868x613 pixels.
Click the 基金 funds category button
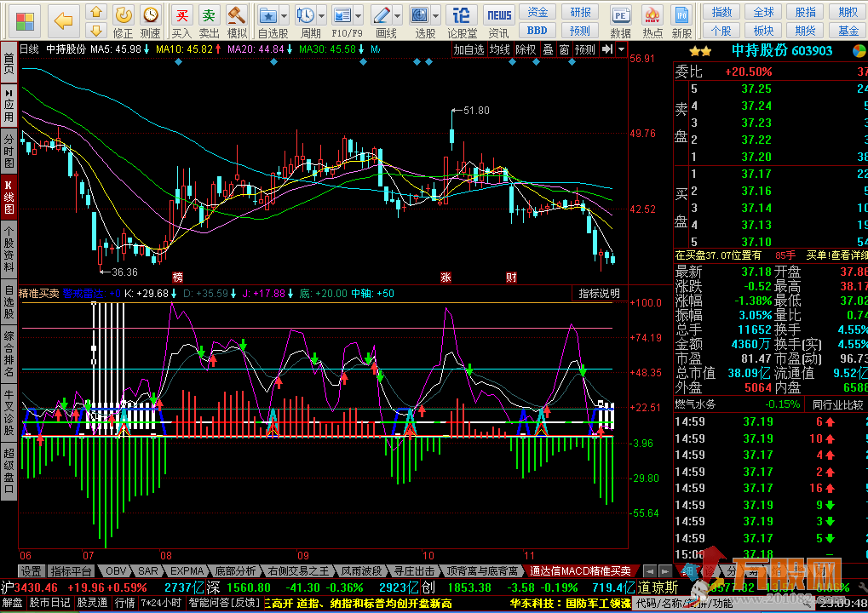(848, 31)
